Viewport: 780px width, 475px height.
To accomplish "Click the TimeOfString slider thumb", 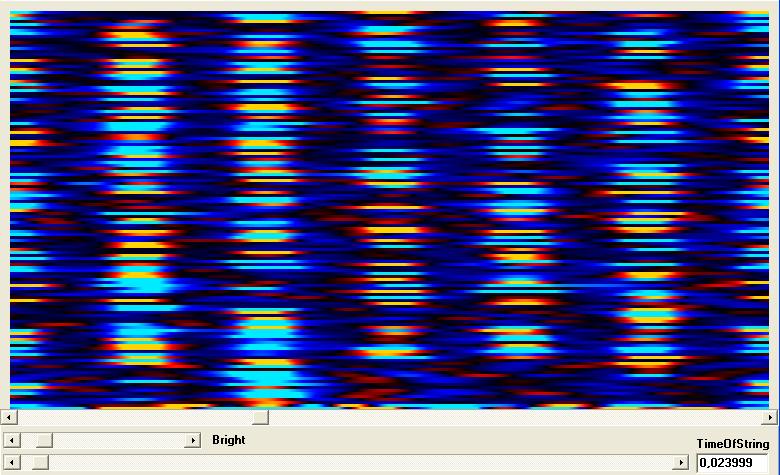I will point(40,463).
